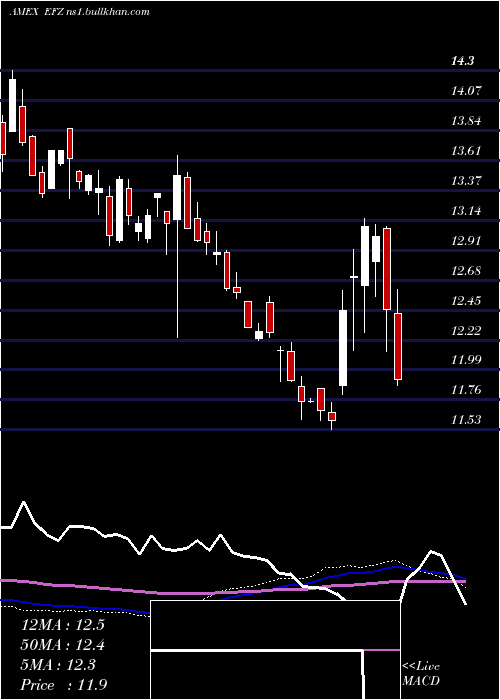Click the AMEX EFZ chart title text

79,12
